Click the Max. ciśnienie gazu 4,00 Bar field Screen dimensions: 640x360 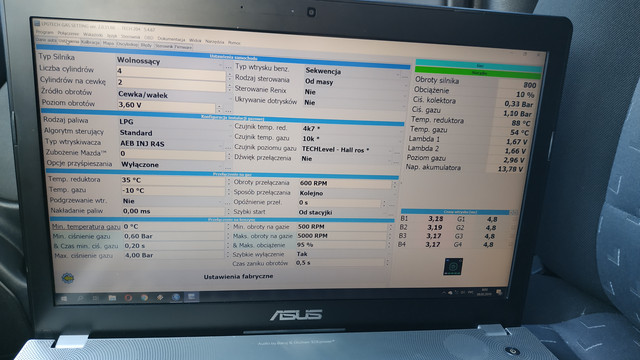click(x=174, y=256)
